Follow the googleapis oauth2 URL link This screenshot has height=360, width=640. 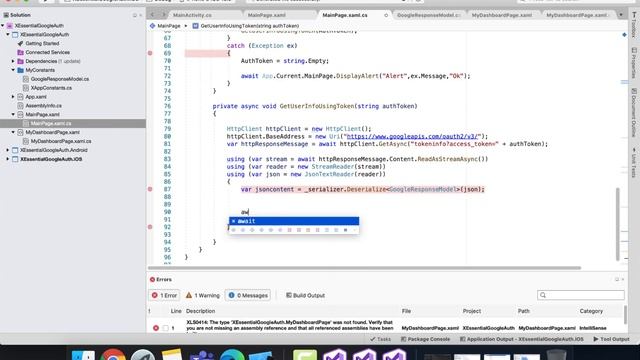coord(412,136)
